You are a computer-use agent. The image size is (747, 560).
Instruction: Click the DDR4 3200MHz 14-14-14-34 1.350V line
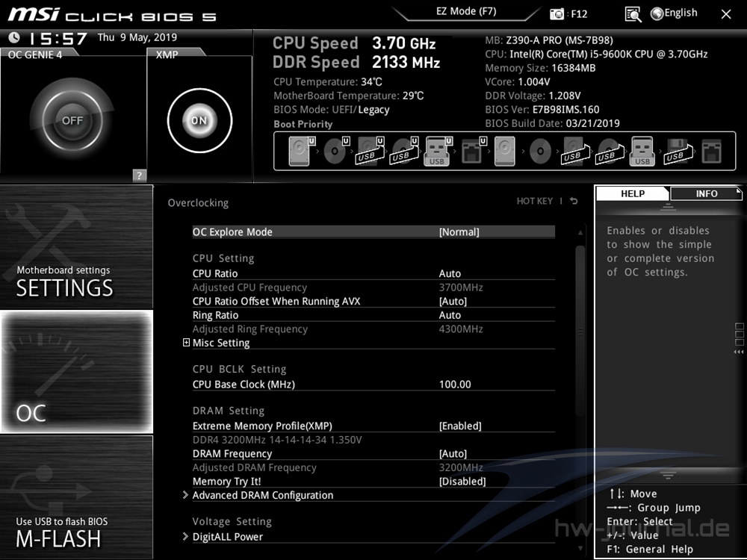277,440
